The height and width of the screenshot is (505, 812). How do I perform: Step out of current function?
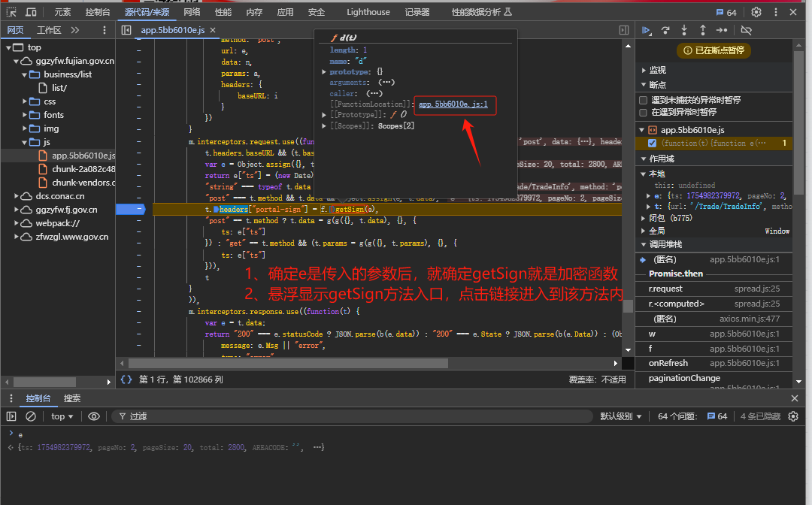[703, 30]
